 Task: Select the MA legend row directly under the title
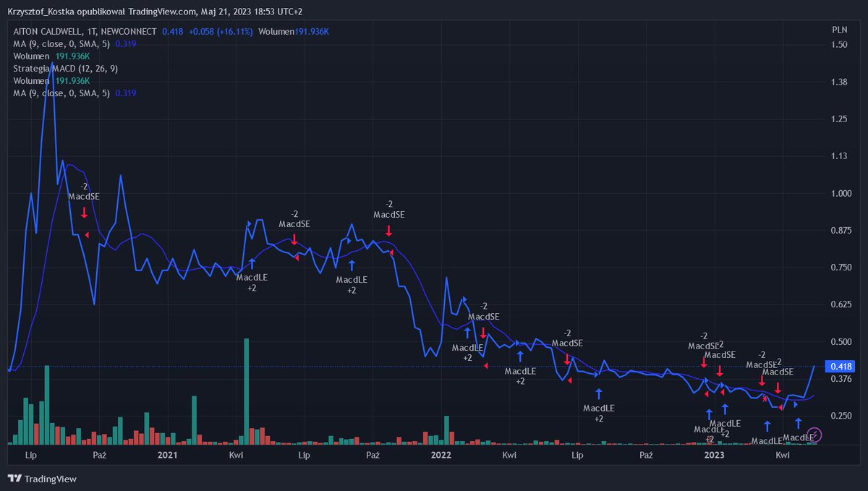pos(75,44)
